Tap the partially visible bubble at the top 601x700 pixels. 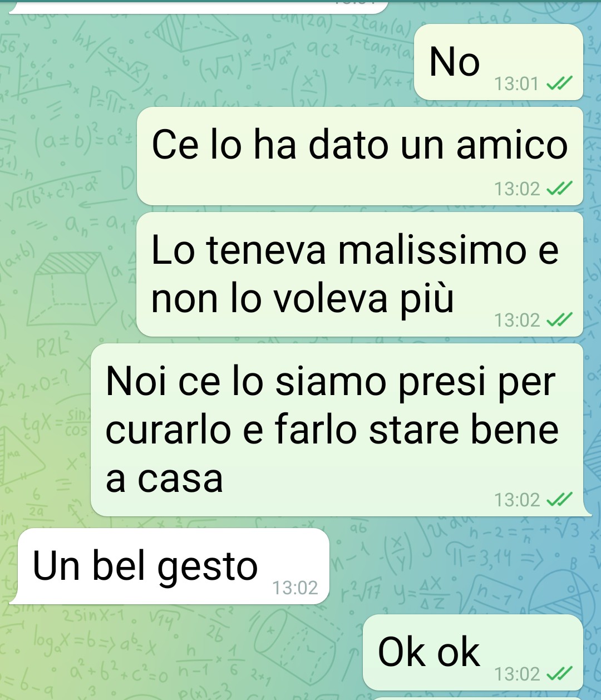tap(198, 7)
